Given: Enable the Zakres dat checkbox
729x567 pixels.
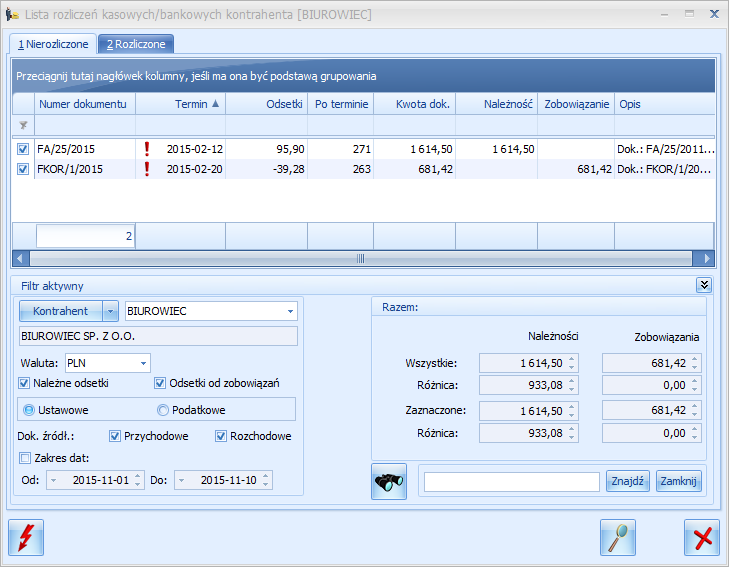Looking at the screenshot, I should pos(25,458).
